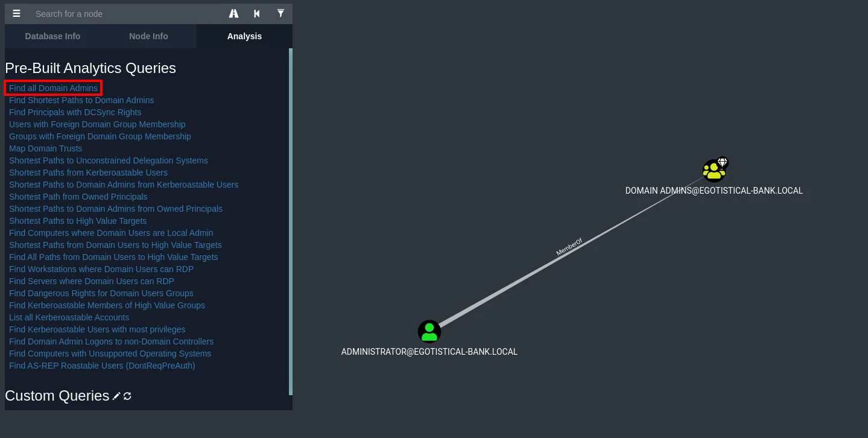
Task: Click the Custom Queries pencil edit icon
Action: [116, 396]
